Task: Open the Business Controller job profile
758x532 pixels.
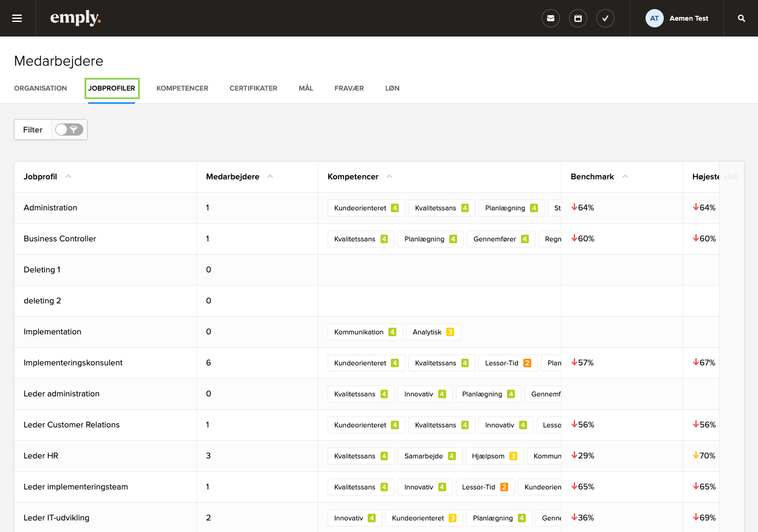Action: click(60, 238)
